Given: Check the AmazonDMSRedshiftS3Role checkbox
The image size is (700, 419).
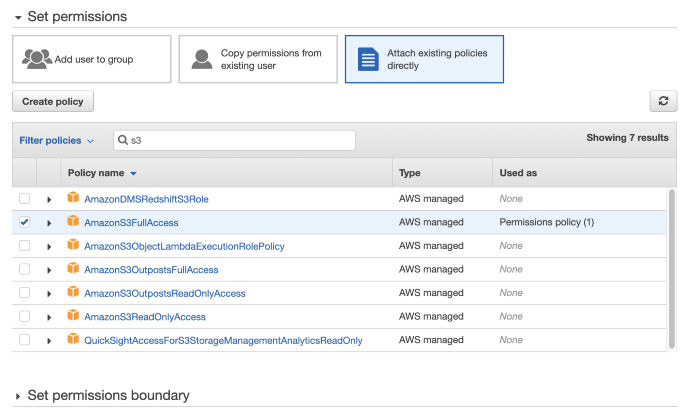Looking at the screenshot, I should [25, 199].
